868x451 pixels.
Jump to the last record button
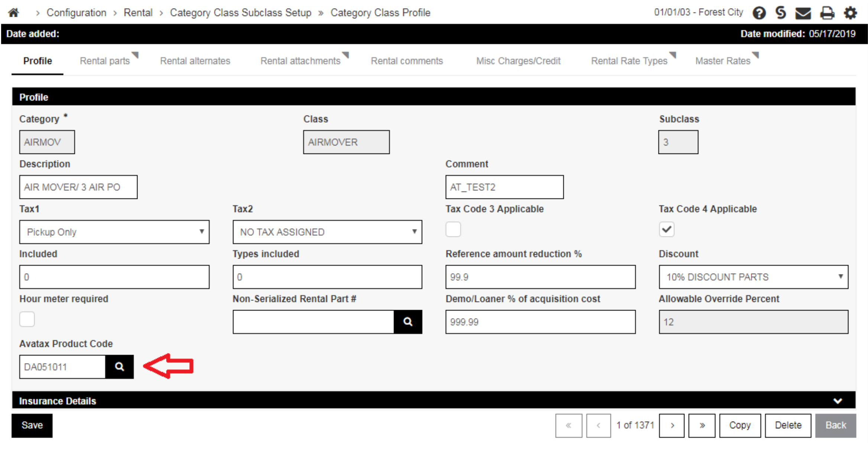(702, 426)
